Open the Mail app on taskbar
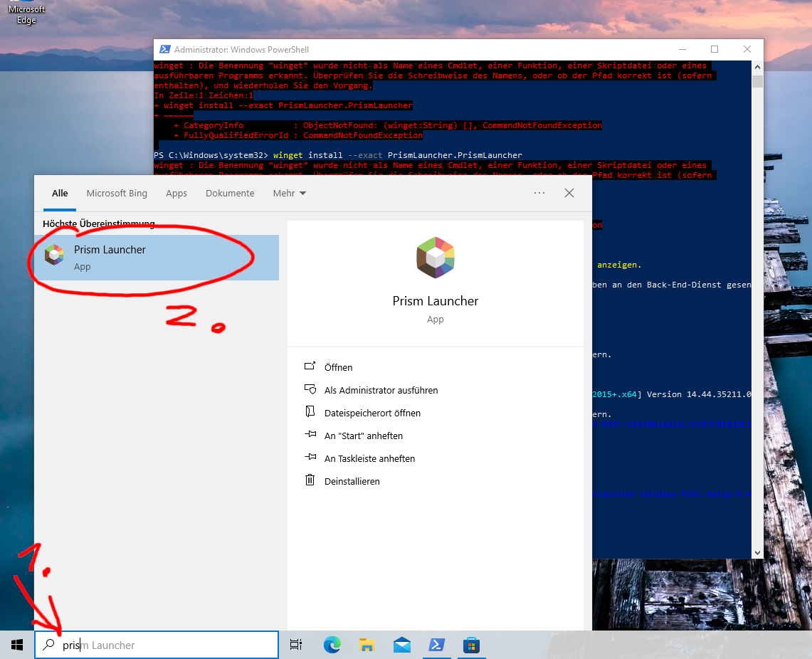The image size is (812, 659). 401,645
